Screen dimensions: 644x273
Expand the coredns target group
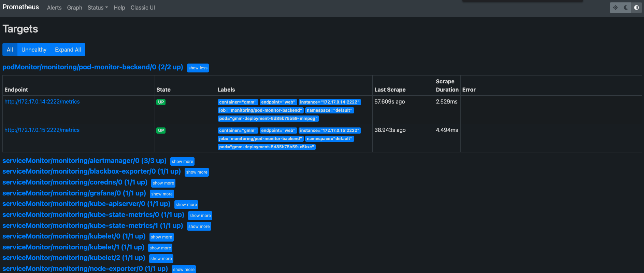163,183
